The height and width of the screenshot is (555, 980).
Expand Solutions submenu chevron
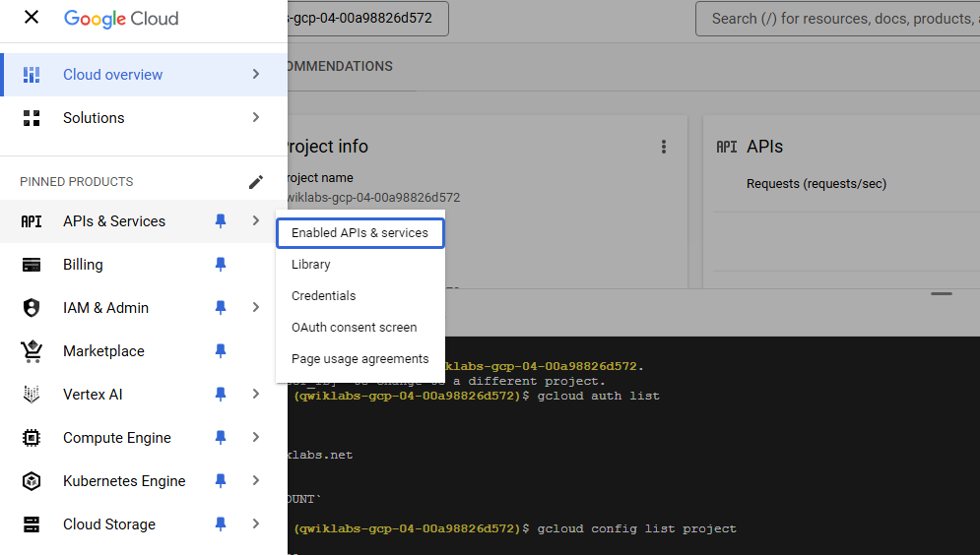[256, 117]
